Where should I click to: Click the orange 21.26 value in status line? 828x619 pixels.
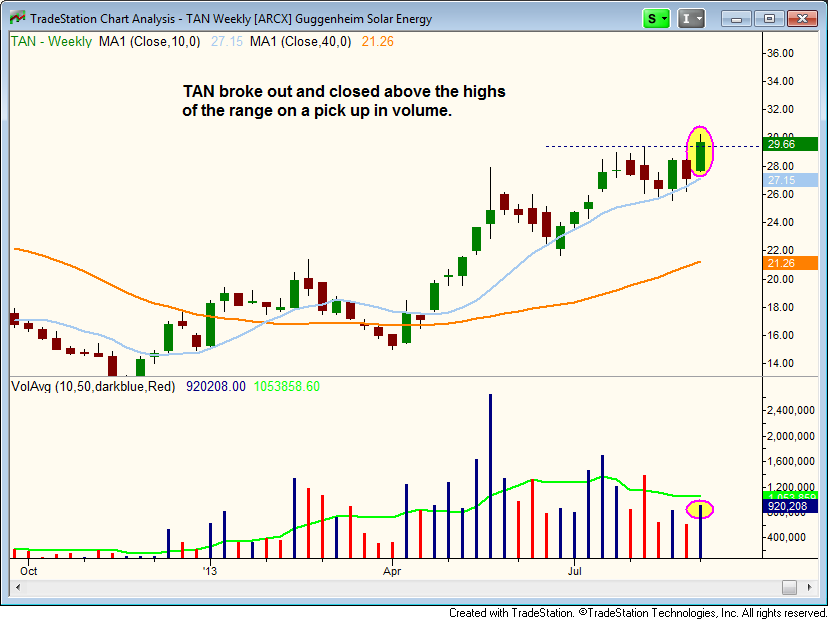tap(377, 42)
